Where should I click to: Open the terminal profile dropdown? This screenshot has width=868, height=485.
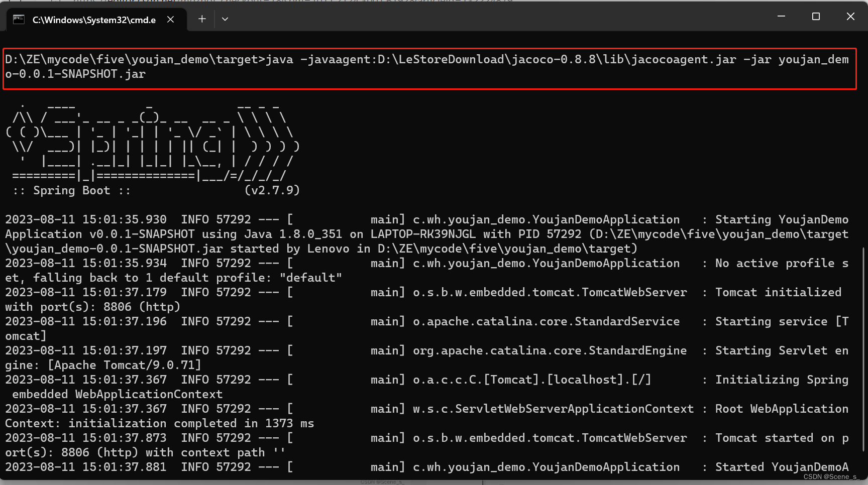pos(225,19)
